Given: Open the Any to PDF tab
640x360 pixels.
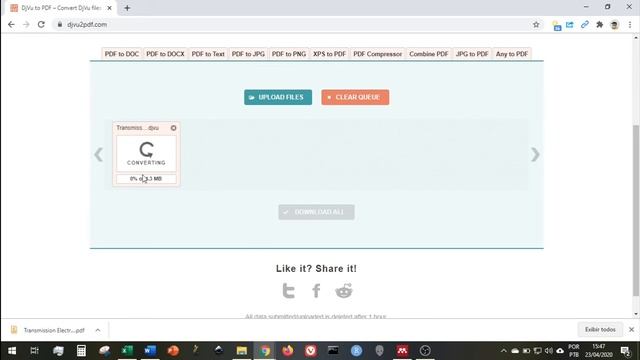Looking at the screenshot, I should click(x=512, y=54).
